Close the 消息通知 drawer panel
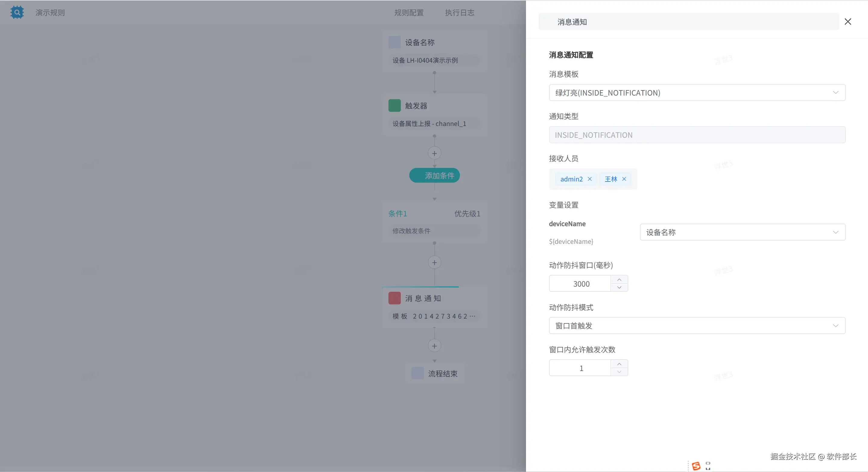Screen dimensions: 868x472 pyautogui.click(x=847, y=21)
